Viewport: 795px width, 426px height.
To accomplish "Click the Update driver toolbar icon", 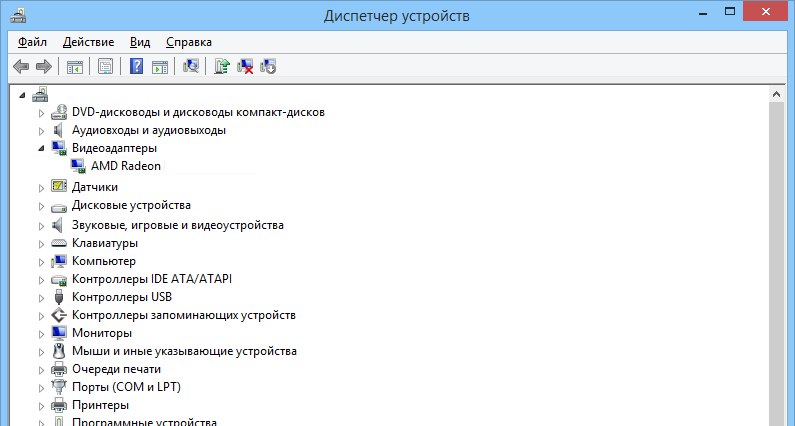I will point(222,66).
